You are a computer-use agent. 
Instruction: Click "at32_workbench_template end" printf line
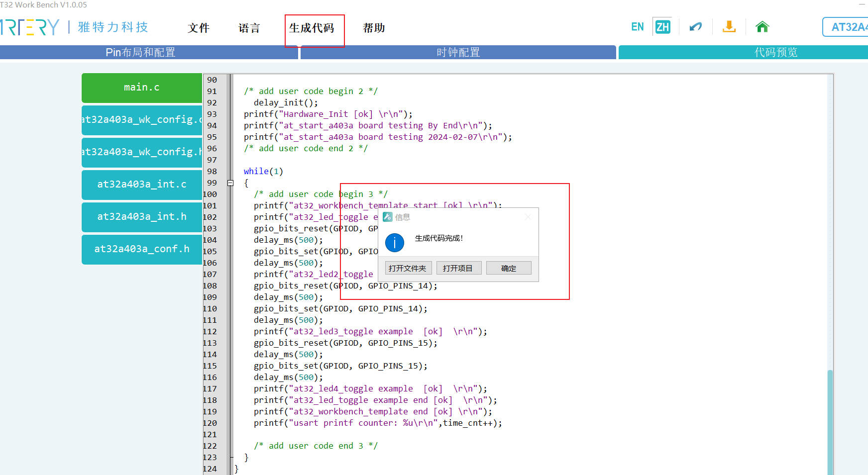[373, 411]
